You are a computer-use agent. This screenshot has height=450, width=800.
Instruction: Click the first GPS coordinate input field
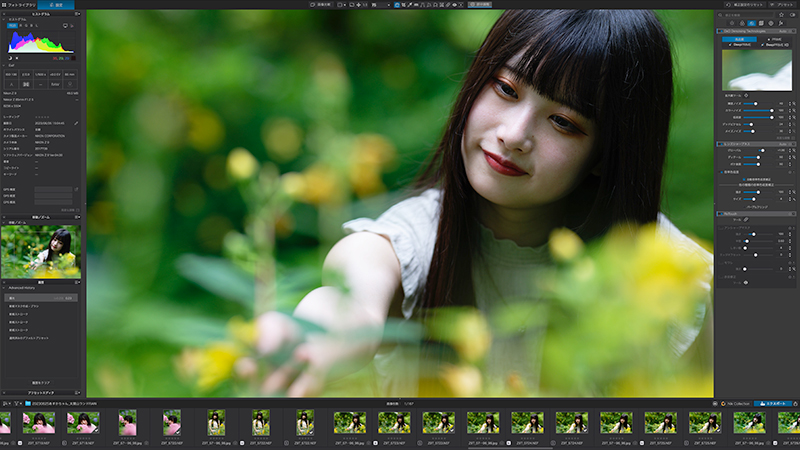53,189
